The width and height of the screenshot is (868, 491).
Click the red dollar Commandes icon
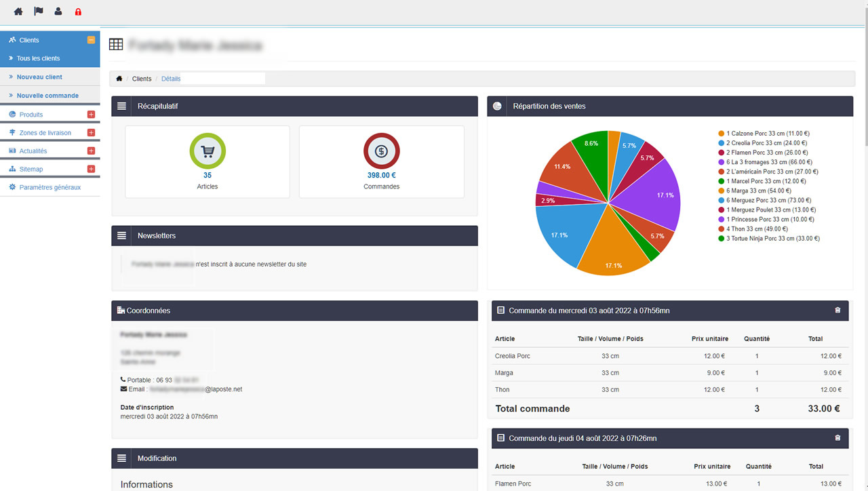click(381, 151)
